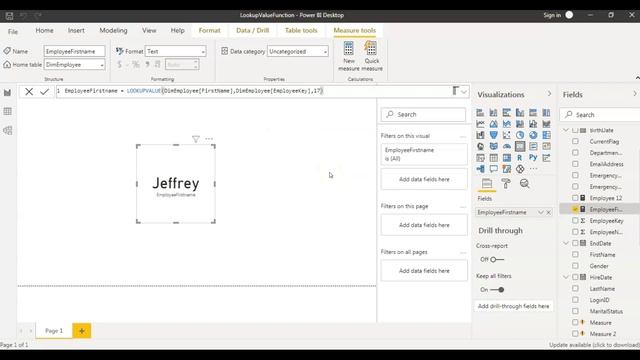The height and width of the screenshot is (360, 640).
Task: Toggle the Cross-report switch
Action: click(x=497, y=259)
